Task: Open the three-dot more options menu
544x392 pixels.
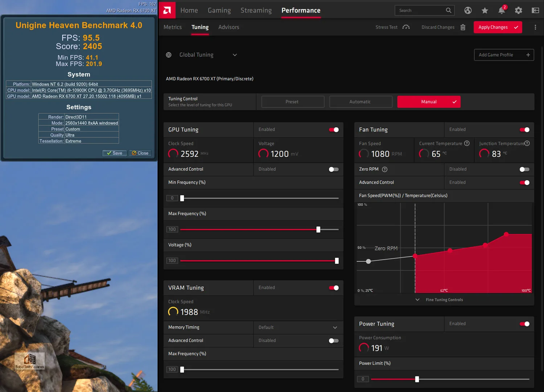Action: tap(535, 27)
